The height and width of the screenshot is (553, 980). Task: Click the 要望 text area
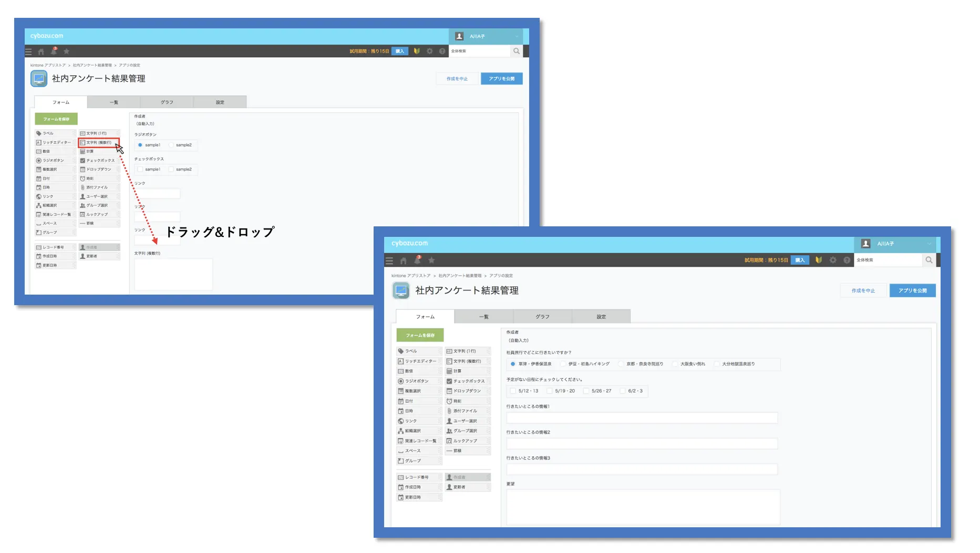[x=641, y=506]
